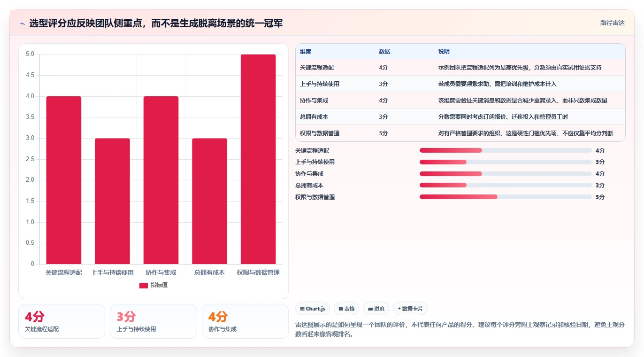The image size is (644, 357).
Task: Open the 3分 上手与持续使用 data card
Action: click(153, 321)
